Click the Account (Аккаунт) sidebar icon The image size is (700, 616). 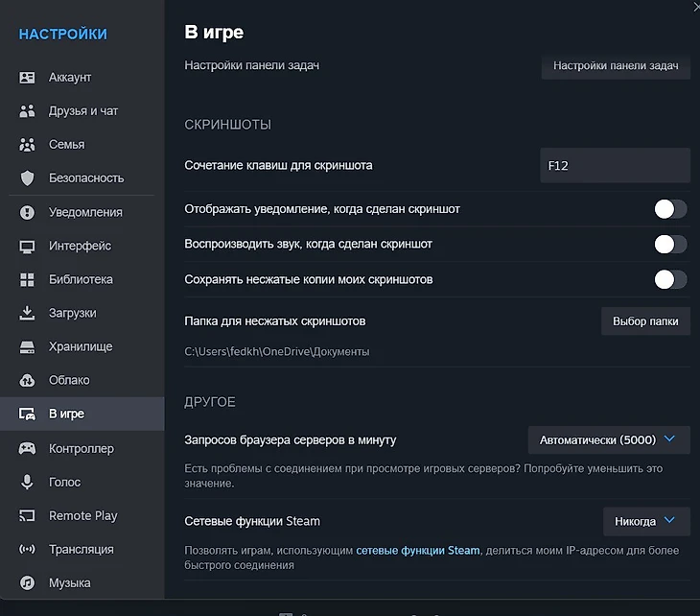coord(28,78)
